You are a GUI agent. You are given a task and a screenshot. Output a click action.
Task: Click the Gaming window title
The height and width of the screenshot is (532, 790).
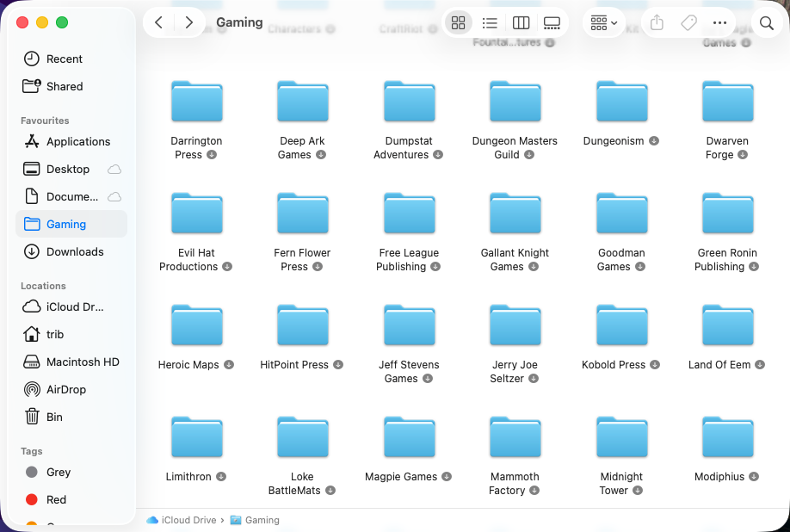239,22
